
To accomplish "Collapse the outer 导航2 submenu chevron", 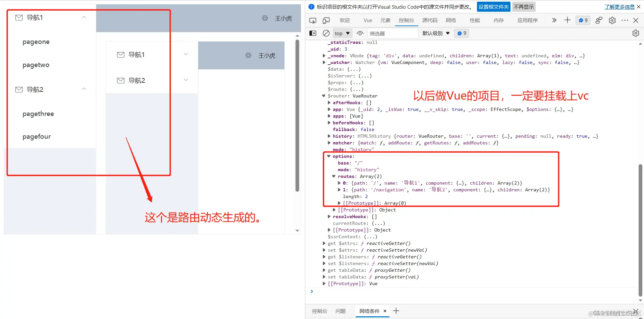I will [84, 89].
